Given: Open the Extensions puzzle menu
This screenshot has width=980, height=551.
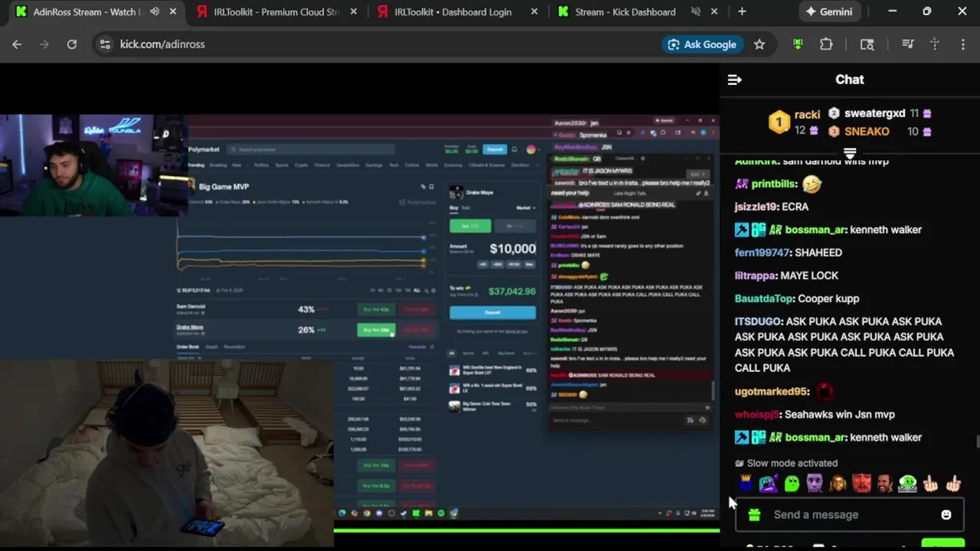Looking at the screenshot, I should point(826,44).
